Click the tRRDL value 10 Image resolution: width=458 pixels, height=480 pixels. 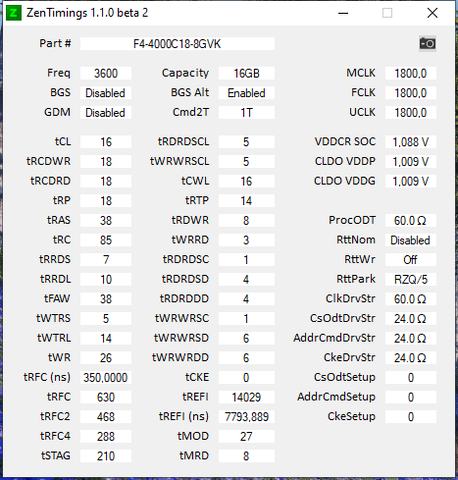click(x=106, y=279)
